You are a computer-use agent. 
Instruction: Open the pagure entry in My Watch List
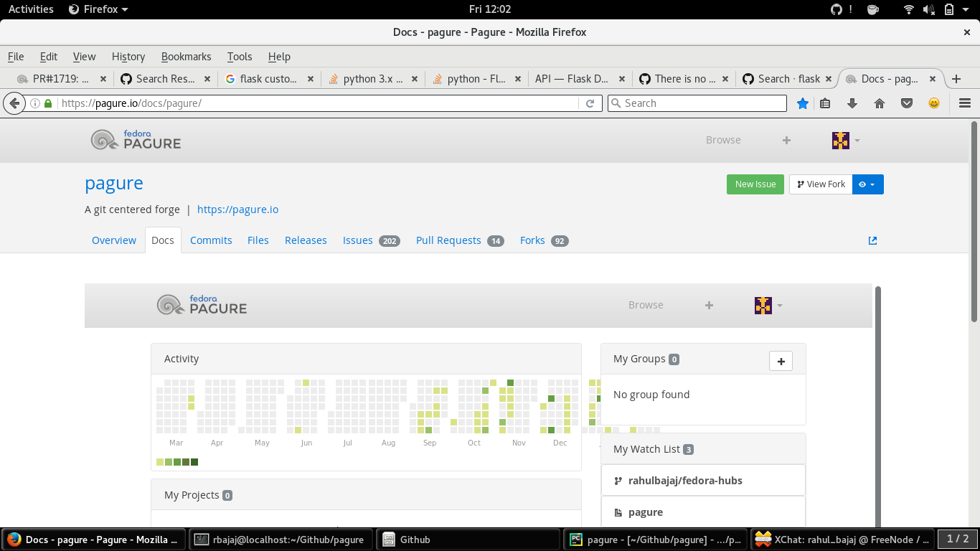click(646, 512)
